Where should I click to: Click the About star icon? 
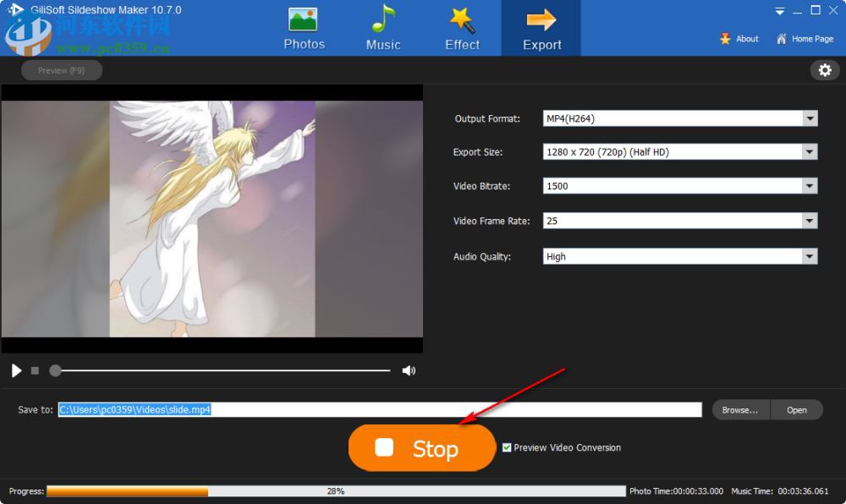click(x=726, y=39)
